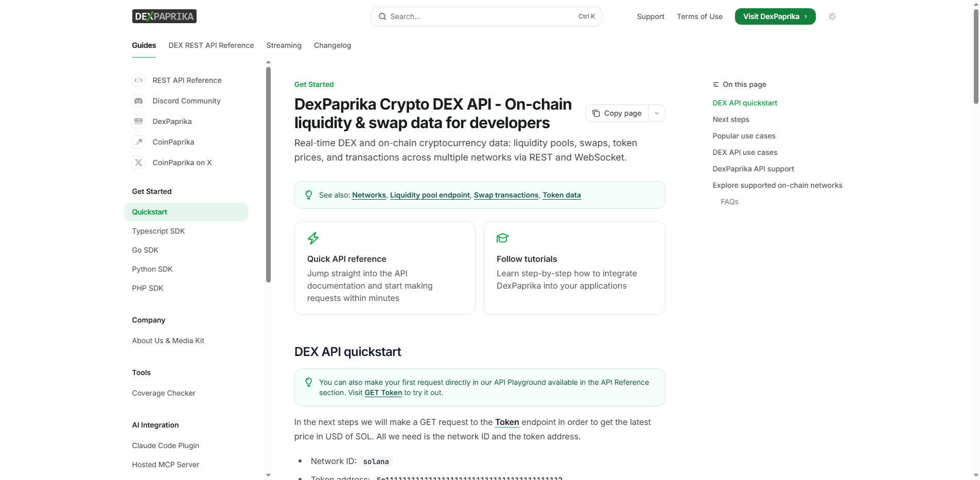Click the CoinPaprika on X icon
980x480 pixels.
click(x=138, y=163)
